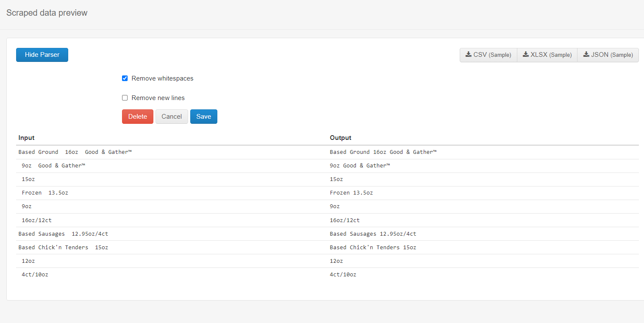Click the XLSX download icon
Image resolution: width=644 pixels, height=323 pixels.
525,54
